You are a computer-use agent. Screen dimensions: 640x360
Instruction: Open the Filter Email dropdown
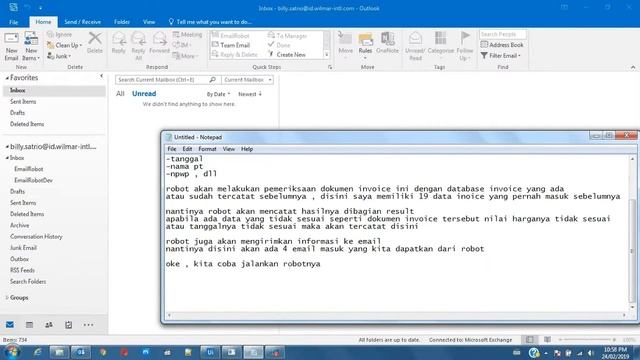coord(501,56)
